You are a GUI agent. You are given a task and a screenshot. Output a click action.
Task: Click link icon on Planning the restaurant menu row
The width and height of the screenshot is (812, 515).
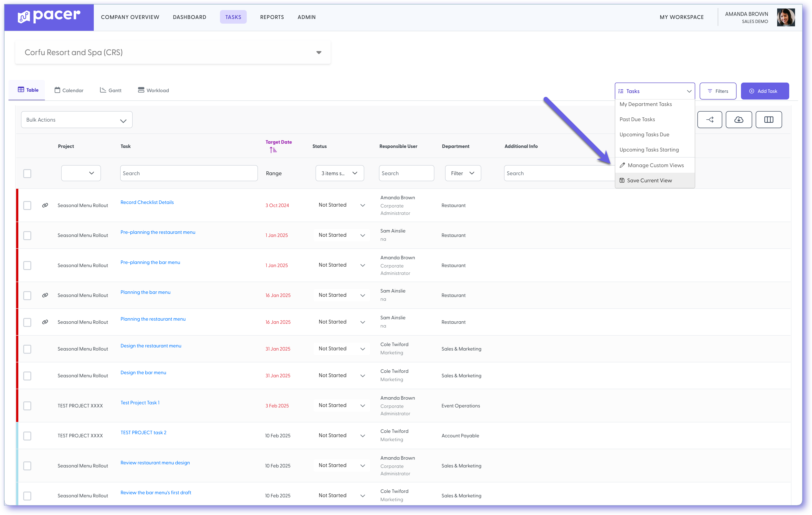(45, 322)
